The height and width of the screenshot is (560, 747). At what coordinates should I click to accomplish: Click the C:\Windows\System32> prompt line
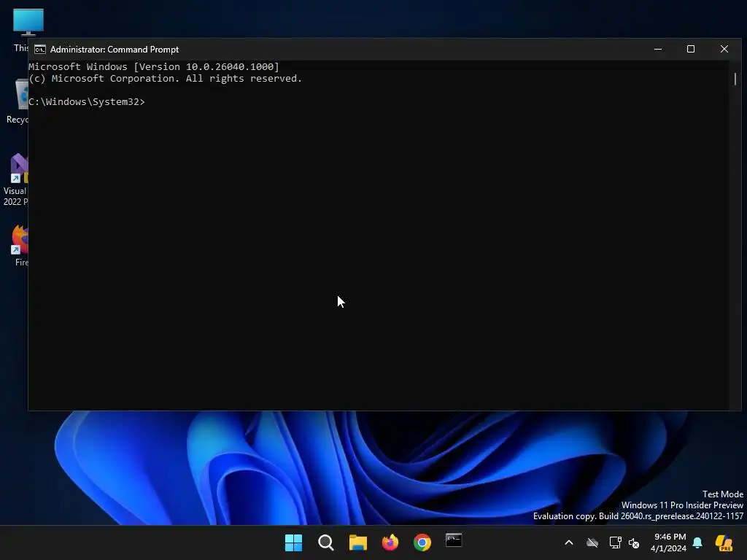tap(87, 101)
